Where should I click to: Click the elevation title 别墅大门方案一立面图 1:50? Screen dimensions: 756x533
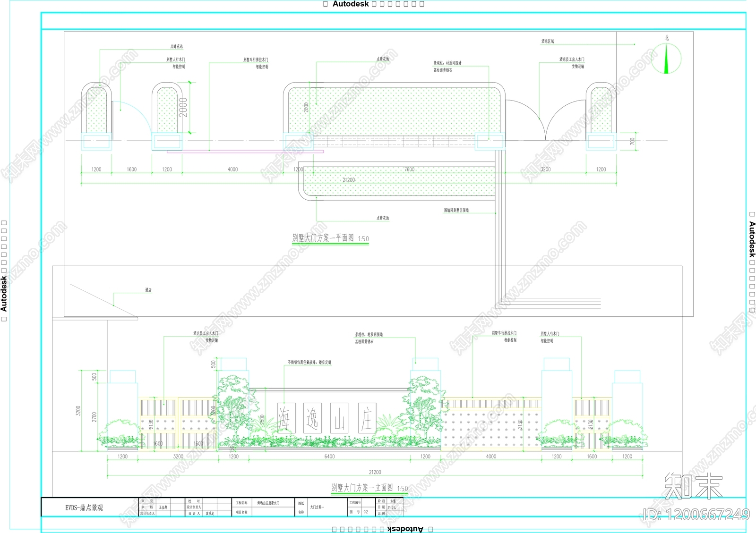coord(369,488)
